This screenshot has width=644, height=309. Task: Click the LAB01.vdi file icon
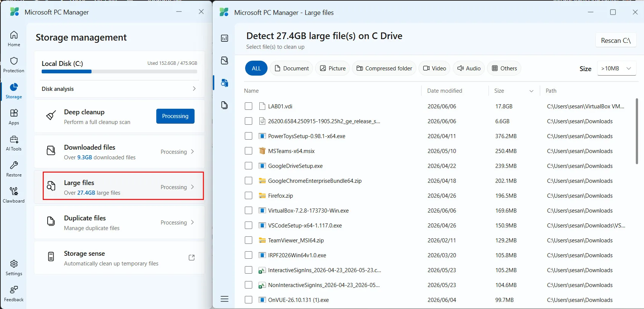coord(262,106)
